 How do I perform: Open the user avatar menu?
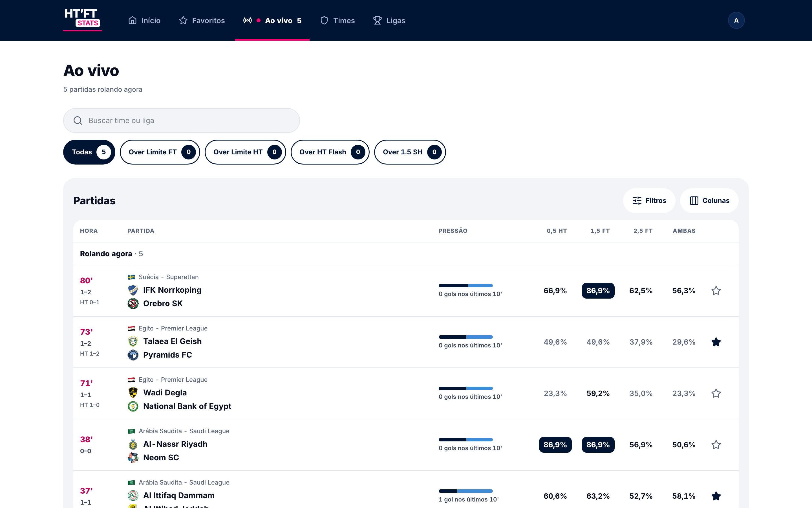pos(736,21)
